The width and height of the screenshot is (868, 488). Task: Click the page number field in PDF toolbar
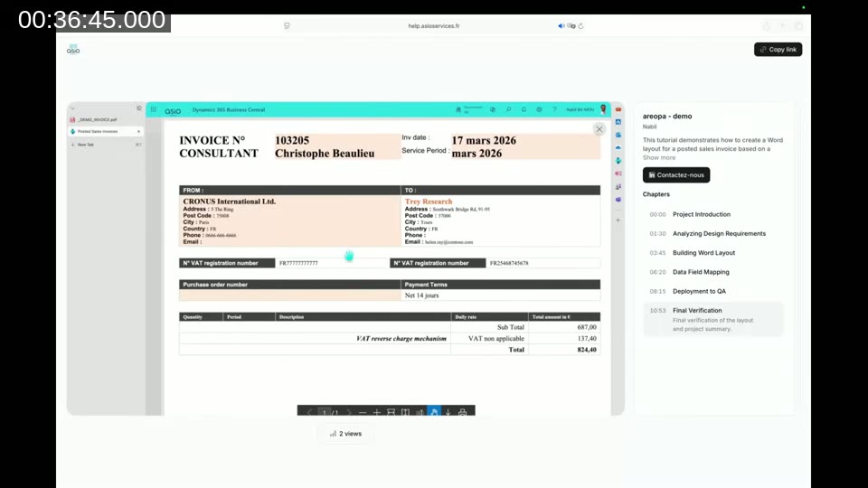[325, 412]
